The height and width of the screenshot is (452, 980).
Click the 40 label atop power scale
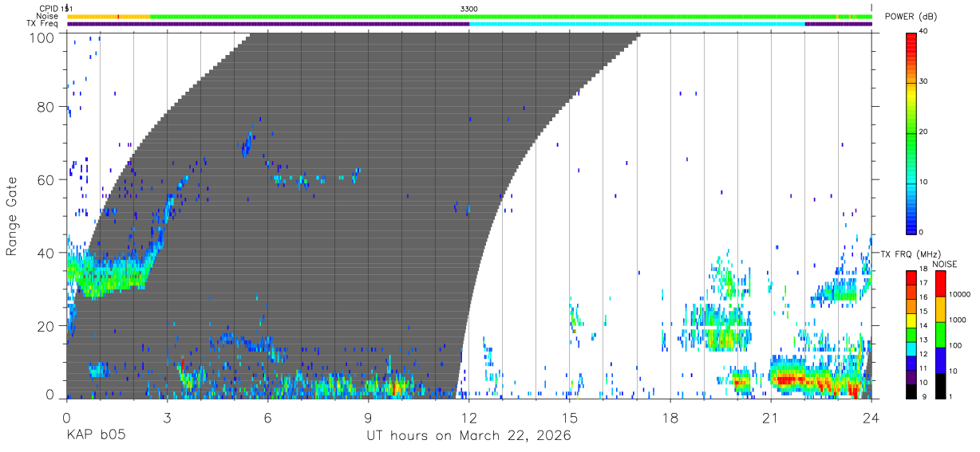[925, 32]
